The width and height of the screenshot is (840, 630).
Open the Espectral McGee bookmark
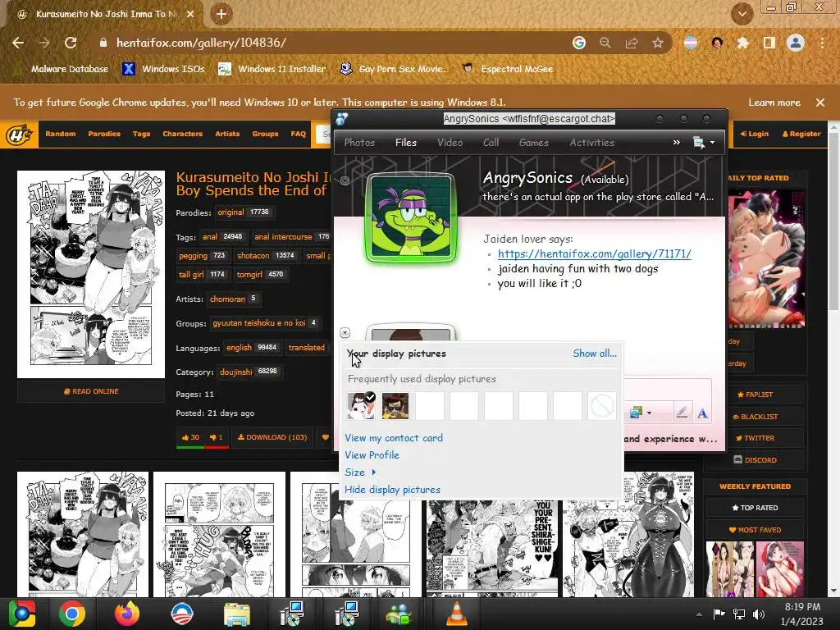tap(507, 69)
